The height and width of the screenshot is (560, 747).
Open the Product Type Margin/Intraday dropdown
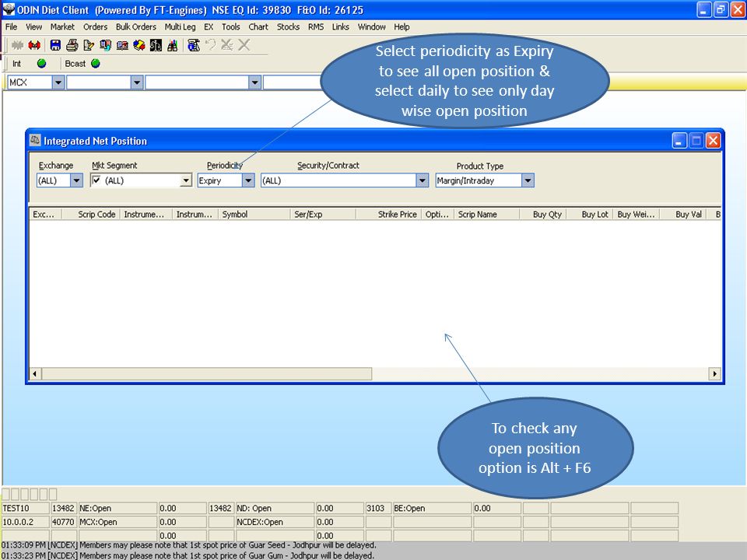coord(528,180)
